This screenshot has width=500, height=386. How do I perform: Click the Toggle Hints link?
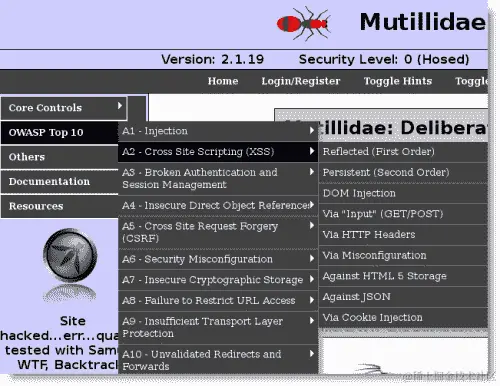(398, 81)
